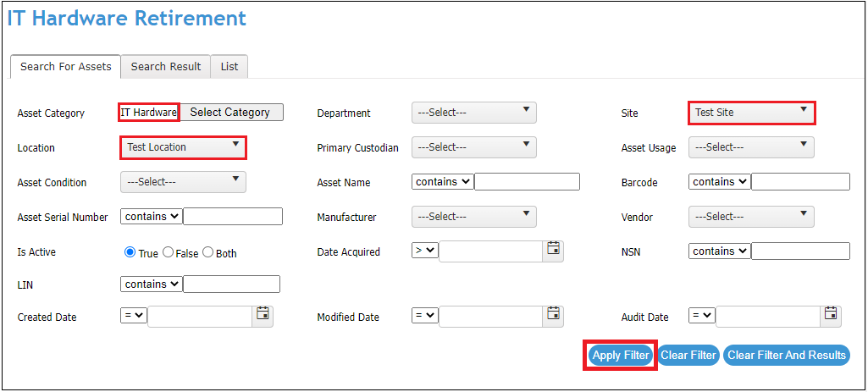Switch to the Search Result tab
Viewport: 868px width, 392px height.
(166, 66)
